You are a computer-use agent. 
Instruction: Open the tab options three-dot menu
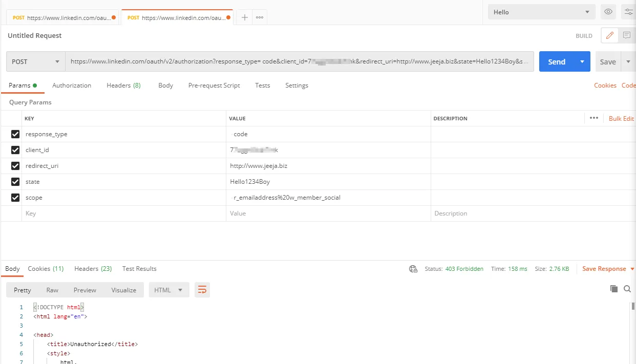click(x=260, y=17)
